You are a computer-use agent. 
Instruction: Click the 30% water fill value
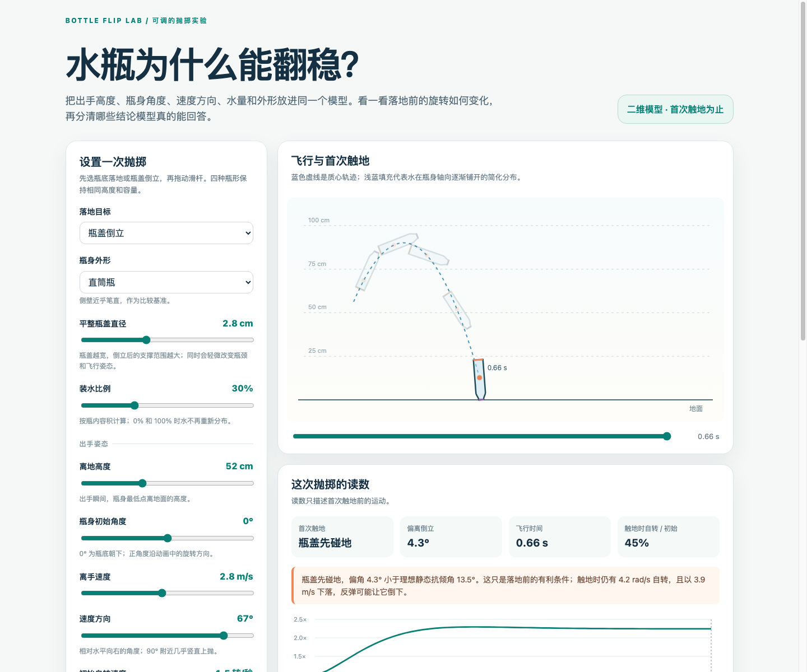click(x=243, y=388)
